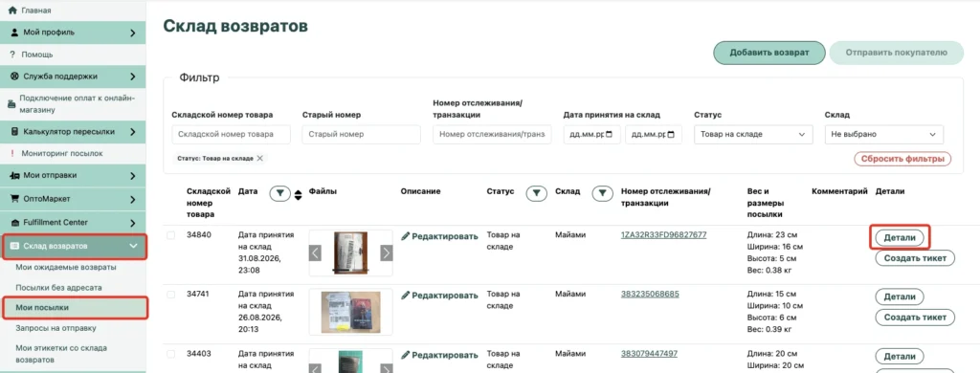Viewport: 980px width, 373px height.
Task: Click the Сбросить фильтры button
Action: [x=902, y=159]
